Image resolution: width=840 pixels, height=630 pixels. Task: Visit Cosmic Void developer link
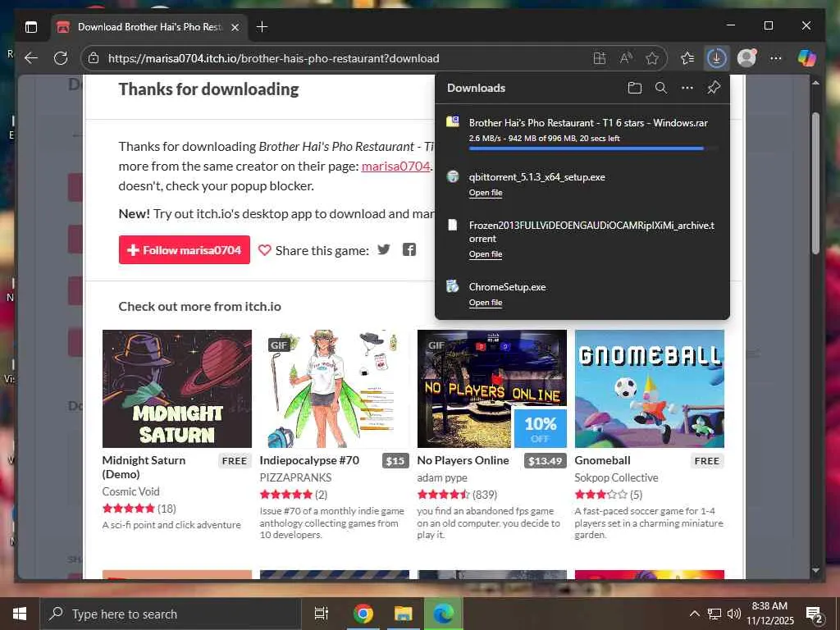(130, 491)
